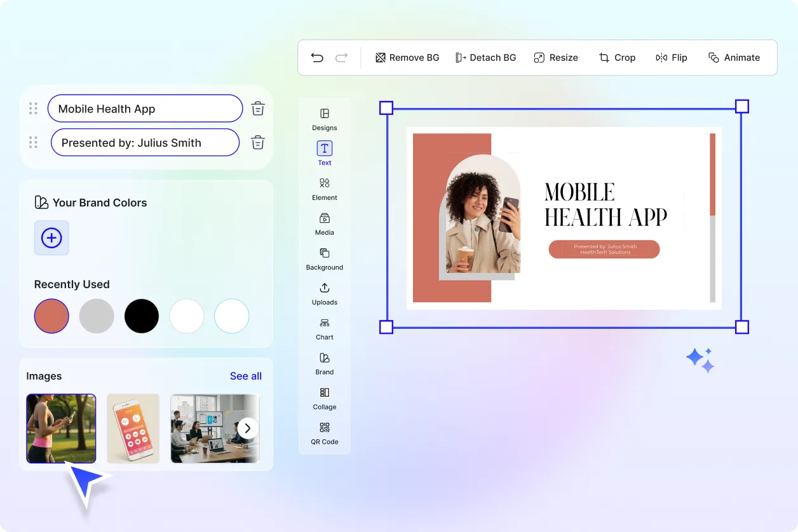
Task: Apply Remove BG to the selection
Action: (x=407, y=57)
